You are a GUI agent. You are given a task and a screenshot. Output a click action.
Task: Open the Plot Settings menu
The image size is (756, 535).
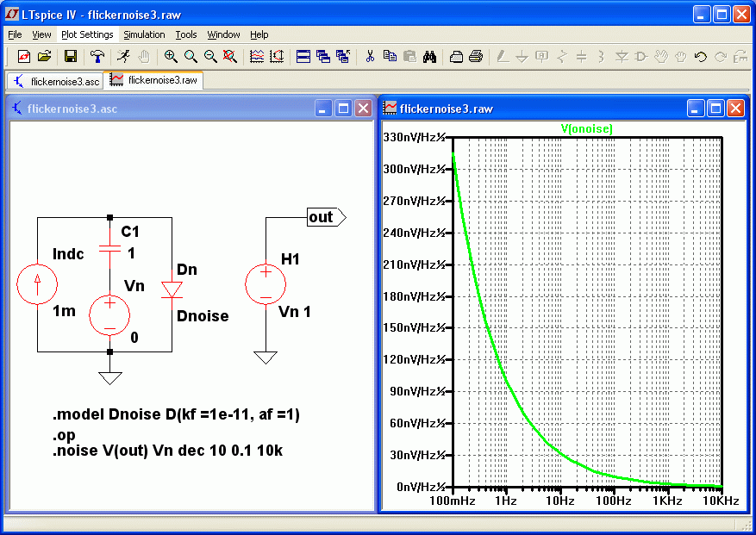pos(87,34)
